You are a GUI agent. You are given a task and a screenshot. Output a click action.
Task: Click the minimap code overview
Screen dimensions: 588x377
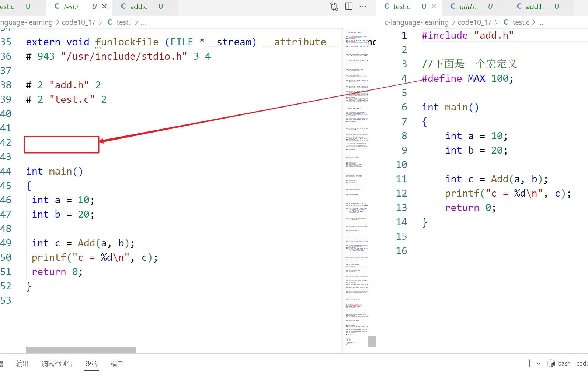pyautogui.click(x=357, y=188)
